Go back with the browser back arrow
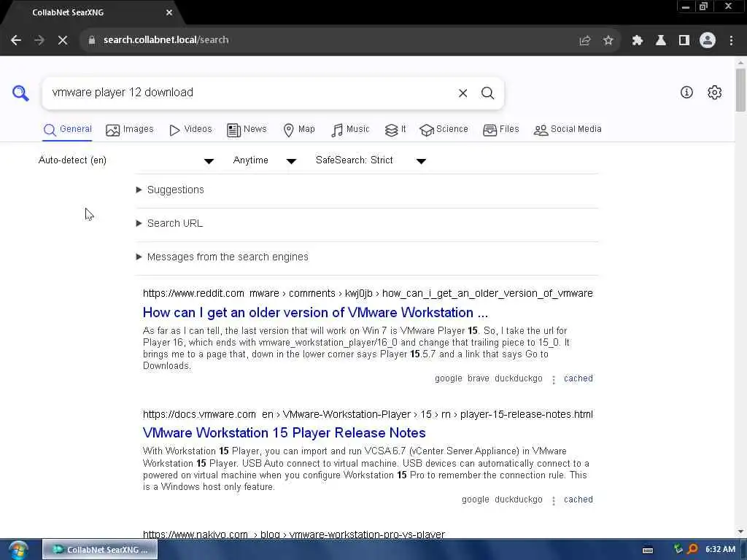This screenshot has height=560, width=747. pos(16,40)
